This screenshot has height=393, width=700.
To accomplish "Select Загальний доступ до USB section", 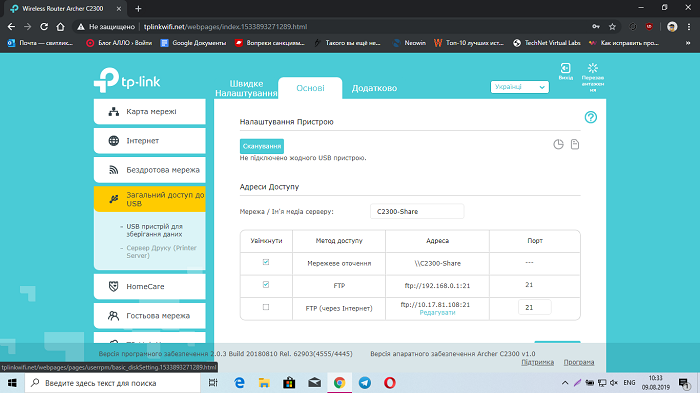I will [150, 199].
